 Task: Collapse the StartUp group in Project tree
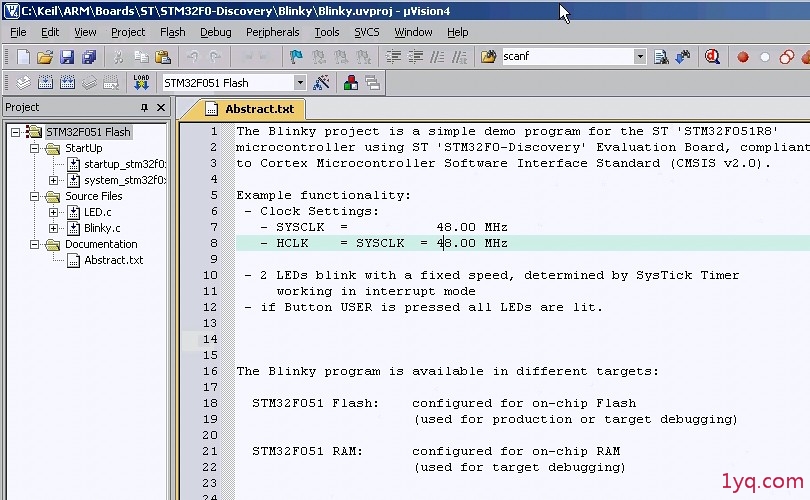point(35,148)
